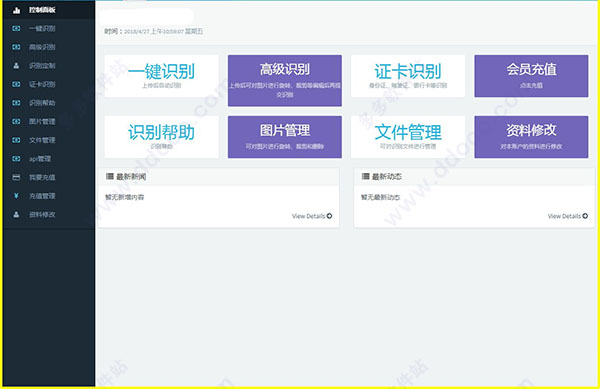Click the icon beside 高级识别 in sidebar
This screenshot has width=600, height=389.
point(16,47)
